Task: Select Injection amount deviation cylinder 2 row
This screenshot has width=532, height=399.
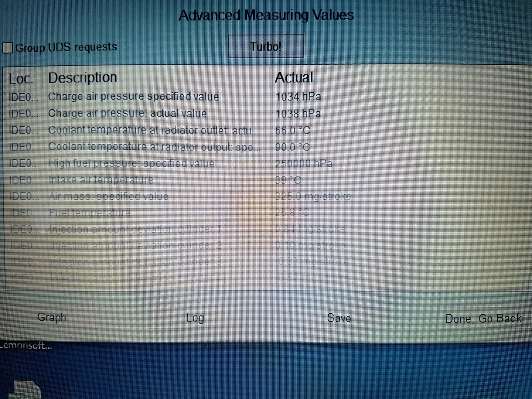Action: coord(135,245)
